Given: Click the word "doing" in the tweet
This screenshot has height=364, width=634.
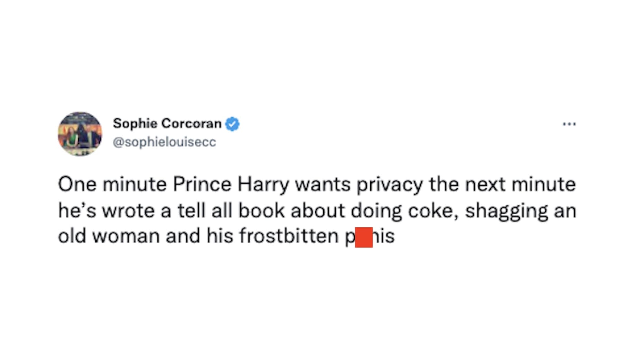Looking at the screenshot, I should (376, 211).
